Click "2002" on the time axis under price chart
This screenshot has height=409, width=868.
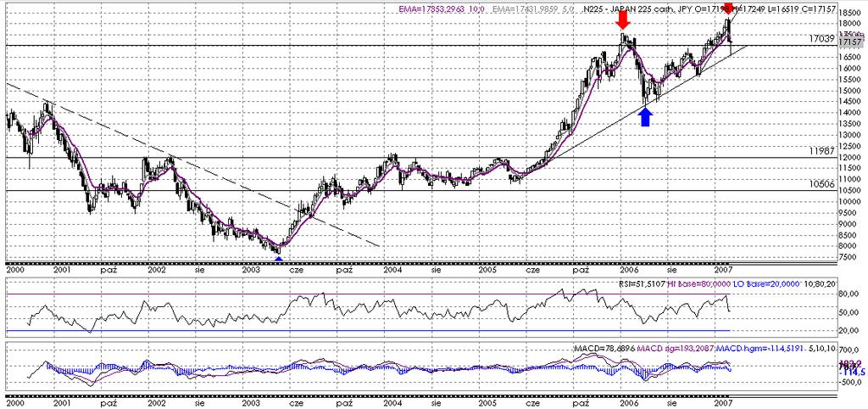(157, 270)
